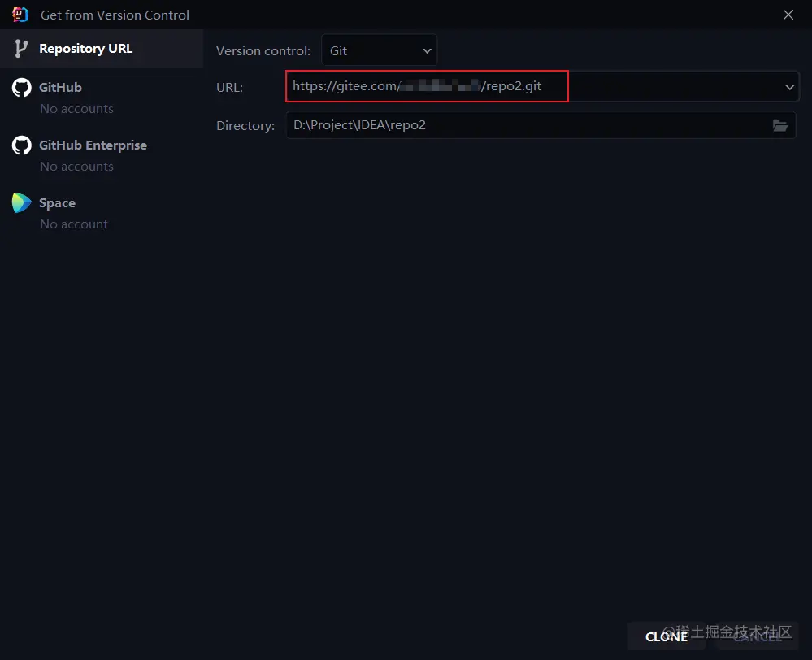Close the Get from Version Control dialog
Viewport: 812px width, 660px height.
[x=788, y=15]
